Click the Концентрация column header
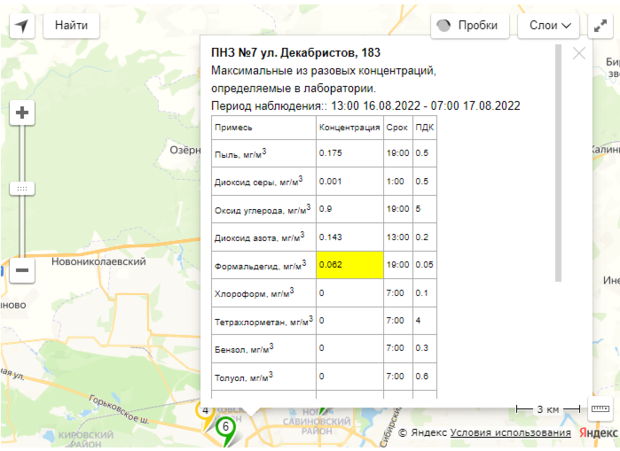 point(347,128)
